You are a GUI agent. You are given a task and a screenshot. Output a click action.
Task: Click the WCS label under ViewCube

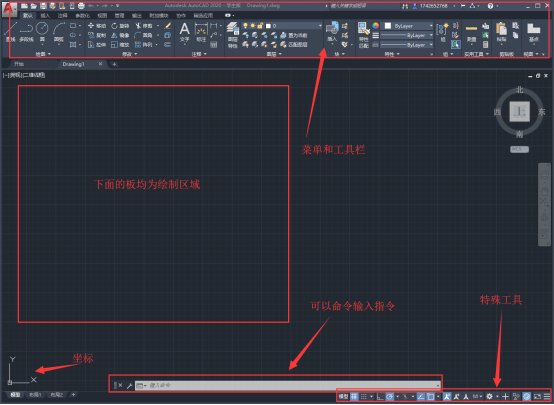(519, 149)
